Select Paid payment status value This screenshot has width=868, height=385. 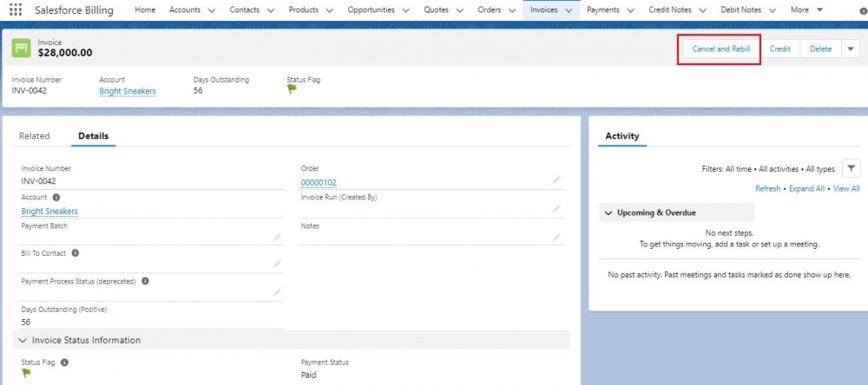click(x=309, y=375)
